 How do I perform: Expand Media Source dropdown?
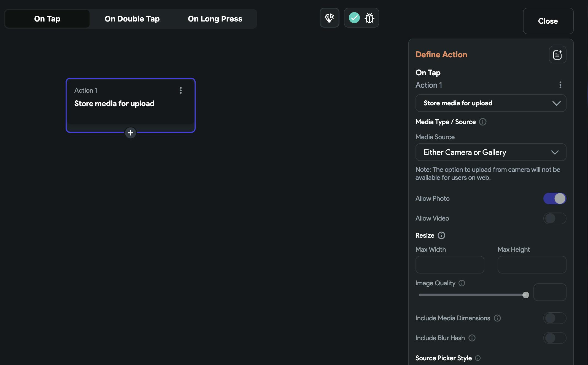click(x=490, y=152)
